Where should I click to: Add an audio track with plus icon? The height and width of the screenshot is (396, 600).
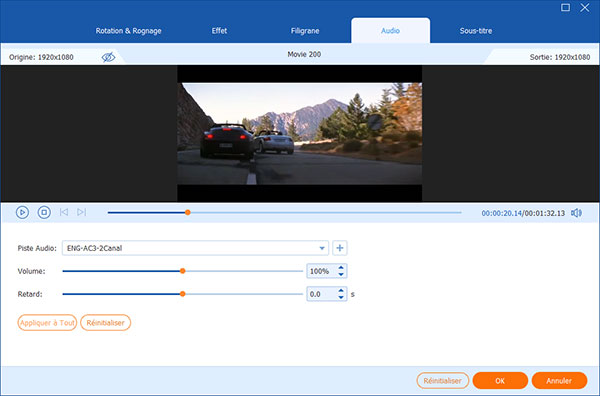tap(340, 248)
